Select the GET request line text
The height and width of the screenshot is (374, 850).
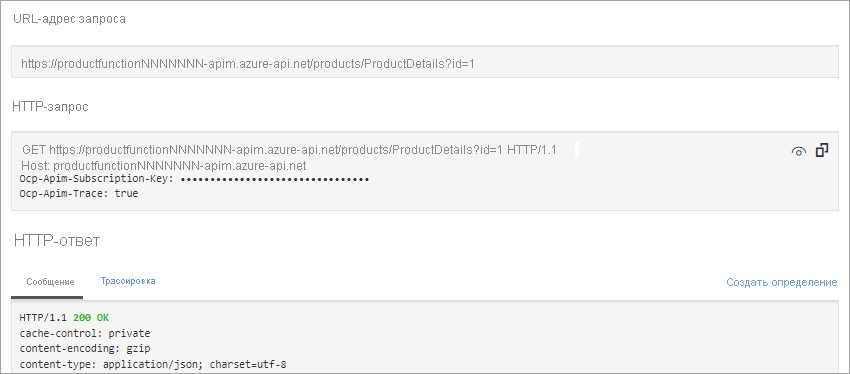click(x=289, y=150)
